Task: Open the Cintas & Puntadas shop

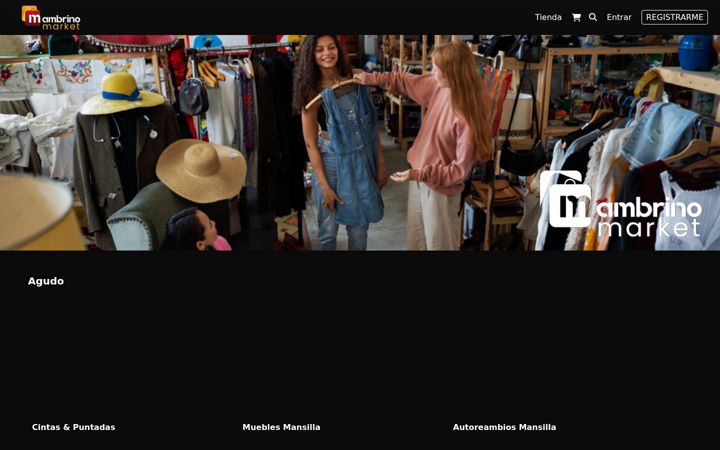Action: coord(73,427)
